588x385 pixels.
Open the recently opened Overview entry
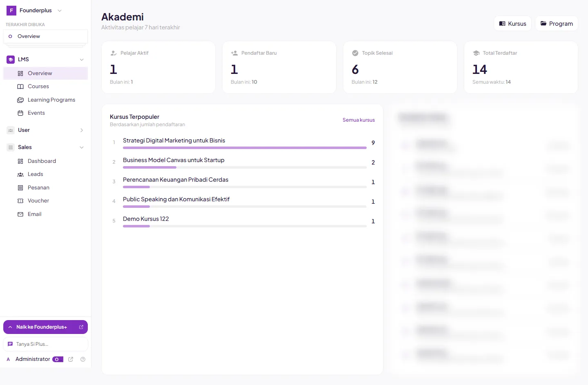click(x=45, y=36)
